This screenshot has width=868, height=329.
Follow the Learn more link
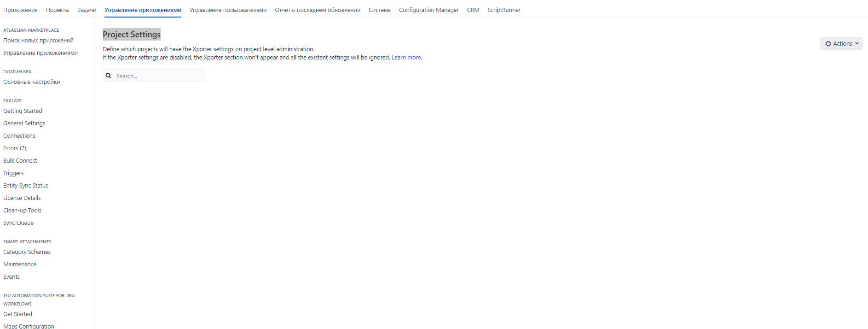point(406,58)
